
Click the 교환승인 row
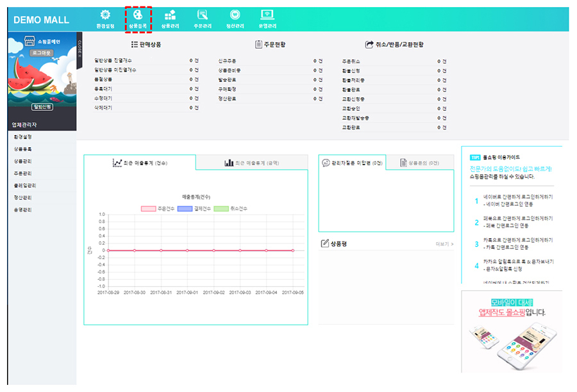pyautogui.click(x=394, y=108)
